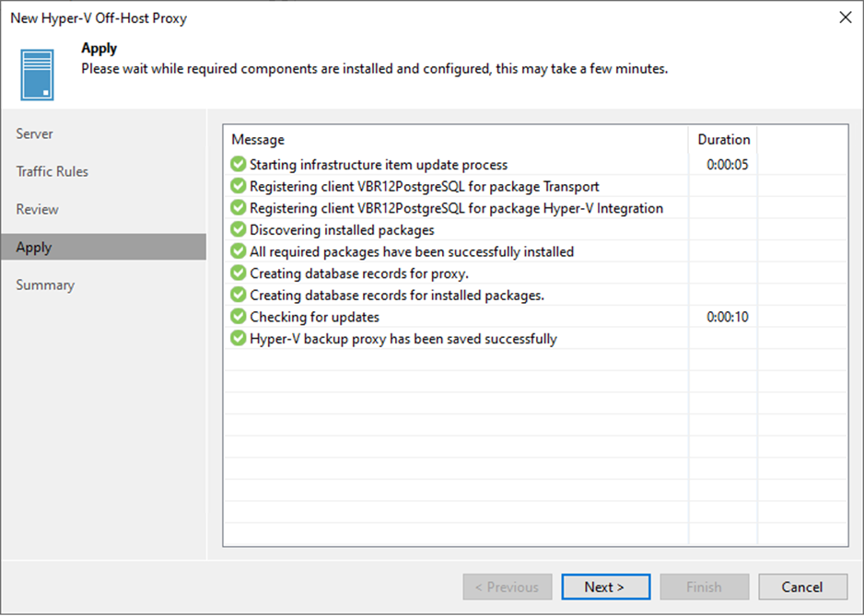The height and width of the screenshot is (616, 864).
Task: Click green check beside Starting infrastructure item update
Action: click(x=238, y=164)
